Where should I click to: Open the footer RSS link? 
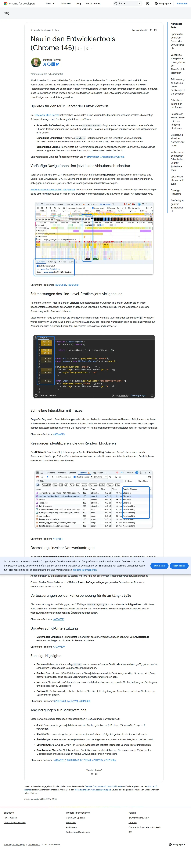(130, 832)
